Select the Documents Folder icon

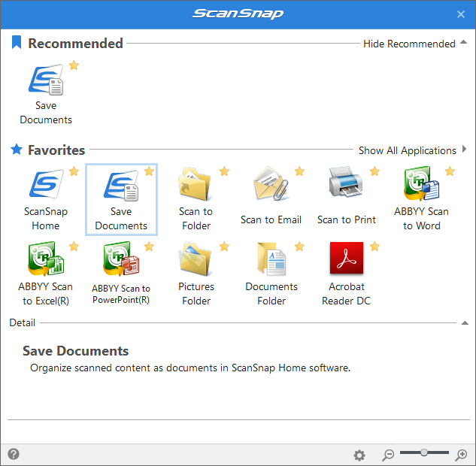click(x=271, y=259)
